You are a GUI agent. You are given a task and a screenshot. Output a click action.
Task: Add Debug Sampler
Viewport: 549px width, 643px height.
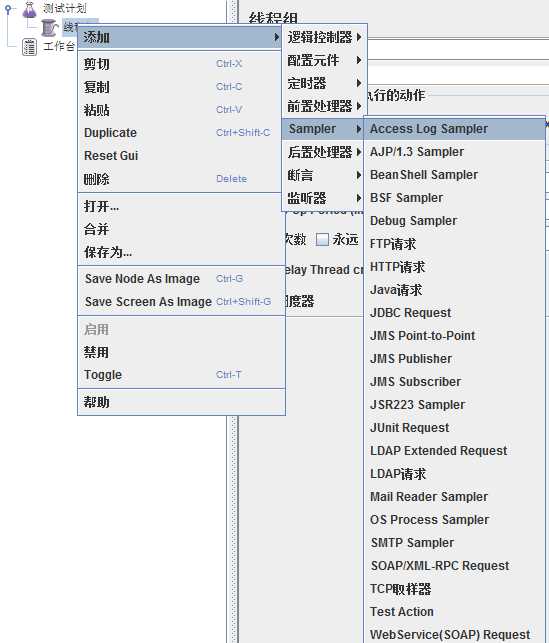[x=454, y=221]
